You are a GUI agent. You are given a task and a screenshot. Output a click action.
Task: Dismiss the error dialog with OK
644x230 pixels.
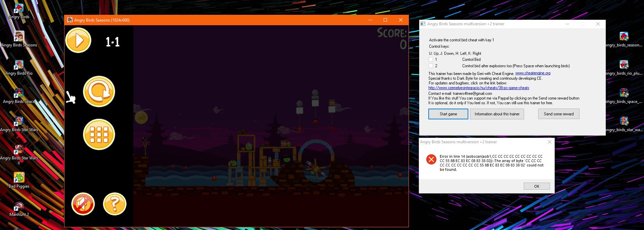pyautogui.click(x=536, y=186)
